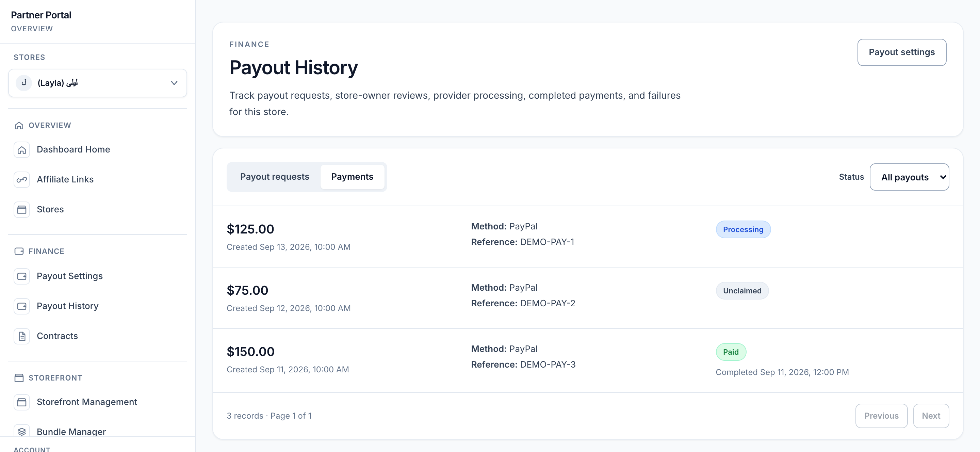980x452 pixels.
Task: Click the Affiliate Links chain icon
Action: point(22,180)
